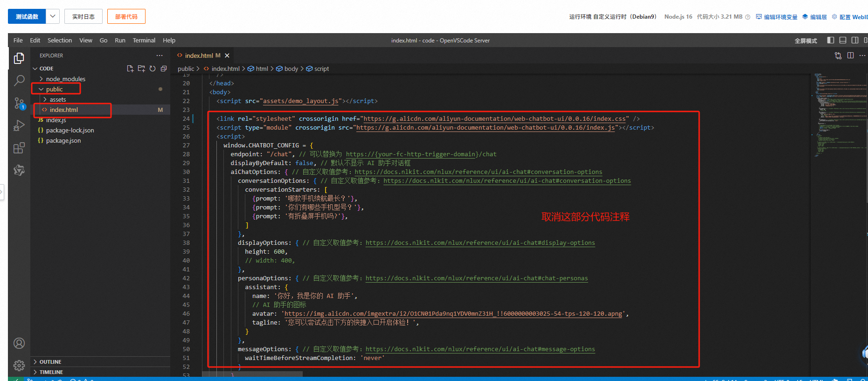The image size is (868, 381).
Task: Open the Search view in activity bar
Action: coord(19,81)
